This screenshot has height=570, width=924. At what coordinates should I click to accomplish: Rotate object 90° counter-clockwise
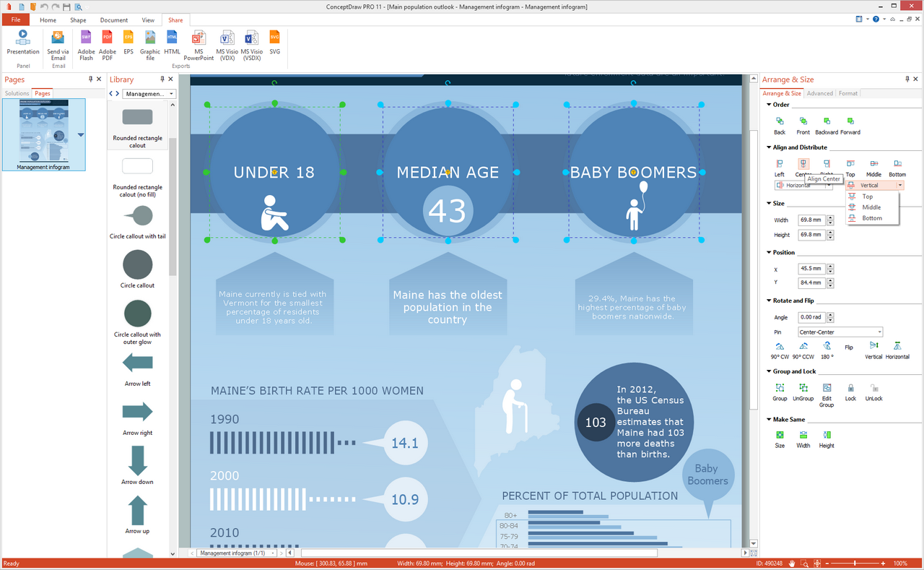803,351
